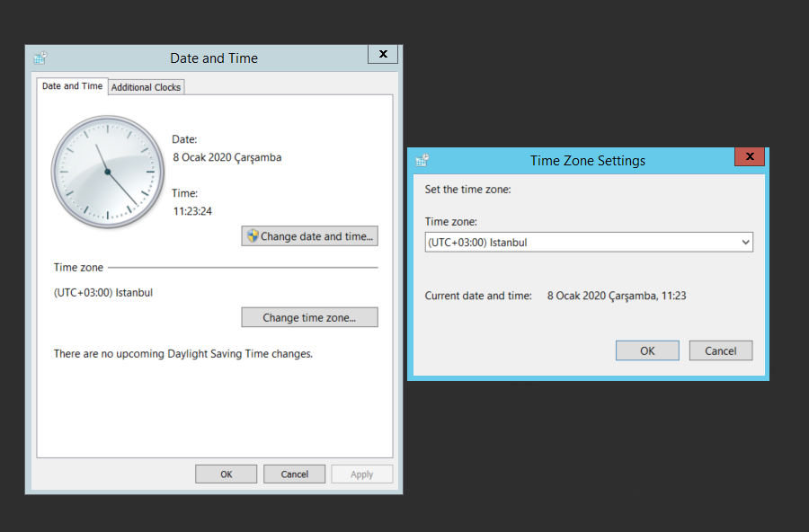Click the no upcoming Daylight Saving Time message
The width and height of the screenshot is (809, 532).
[x=183, y=353]
